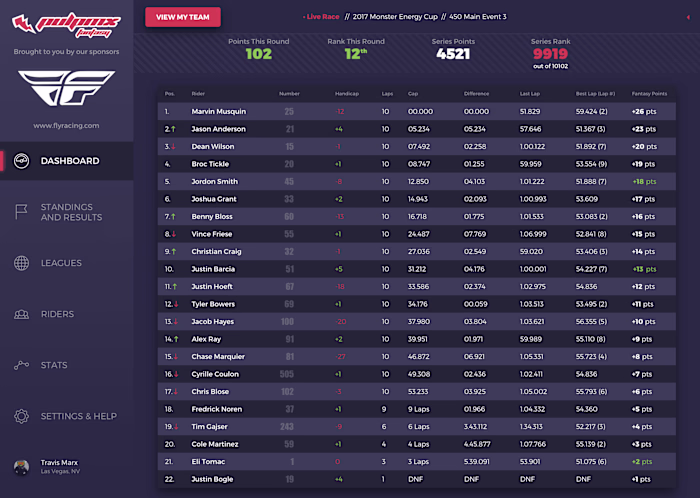Click Marvin Musquin's +26 pts value
Screen dimensions: 700x498
coord(644,112)
